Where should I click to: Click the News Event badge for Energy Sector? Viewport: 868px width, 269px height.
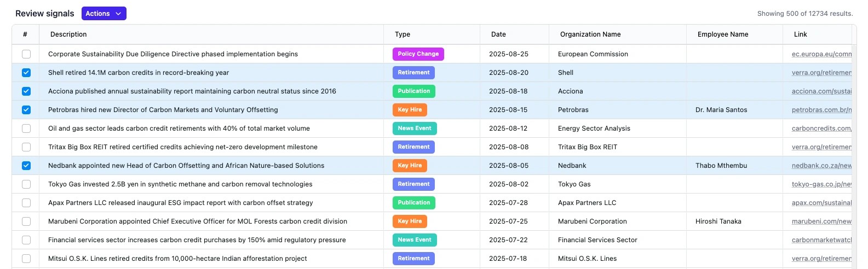click(414, 128)
